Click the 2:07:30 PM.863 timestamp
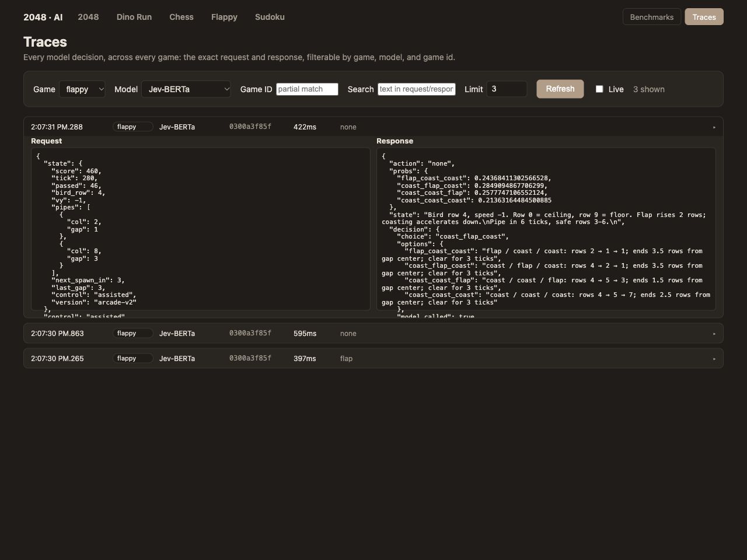This screenshot has height=560, width=747. 57,333
